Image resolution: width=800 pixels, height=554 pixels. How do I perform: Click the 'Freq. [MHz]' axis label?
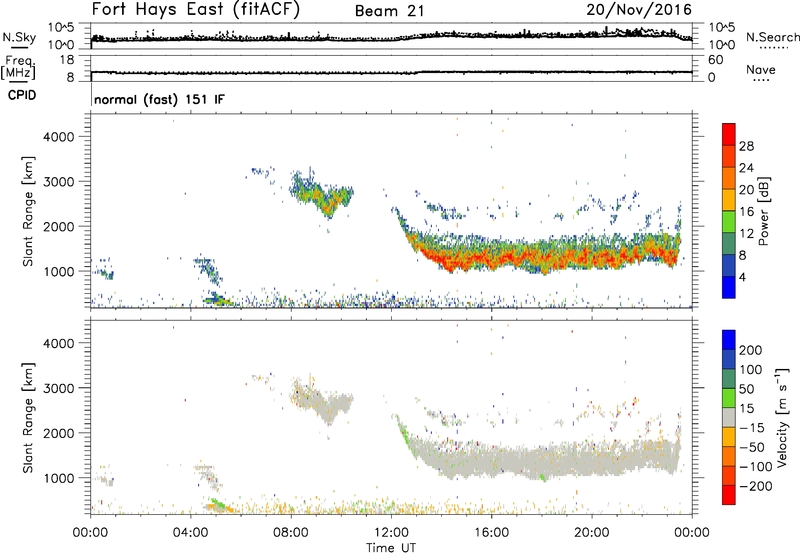(18, 67)
